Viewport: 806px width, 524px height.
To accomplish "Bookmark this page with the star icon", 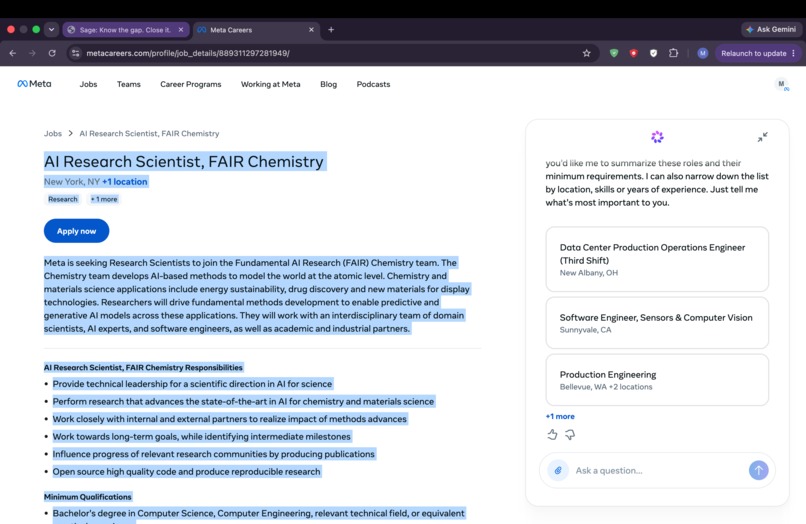I will 587,53.
